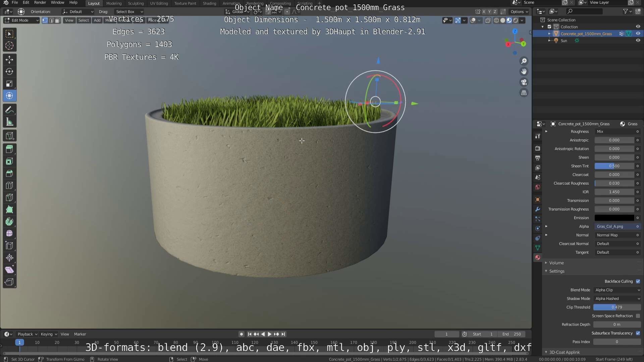Switch to the Modeling workspace tab
The height and width of the screenshot is (362, 644).
[114, 3]
